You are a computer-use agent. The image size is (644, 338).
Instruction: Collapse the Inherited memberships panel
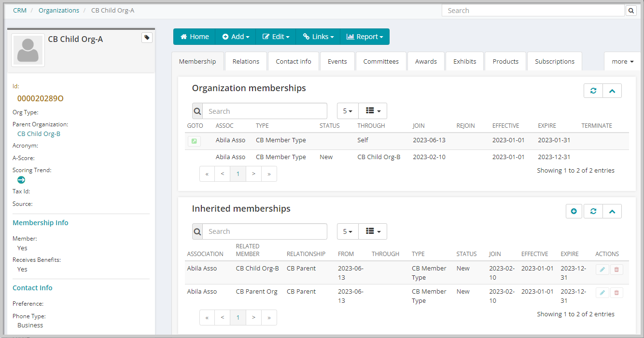pos(612,211)
